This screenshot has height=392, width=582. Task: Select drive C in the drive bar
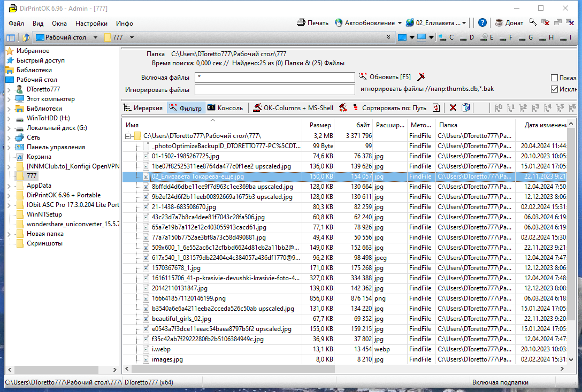[x=446, y=37]
